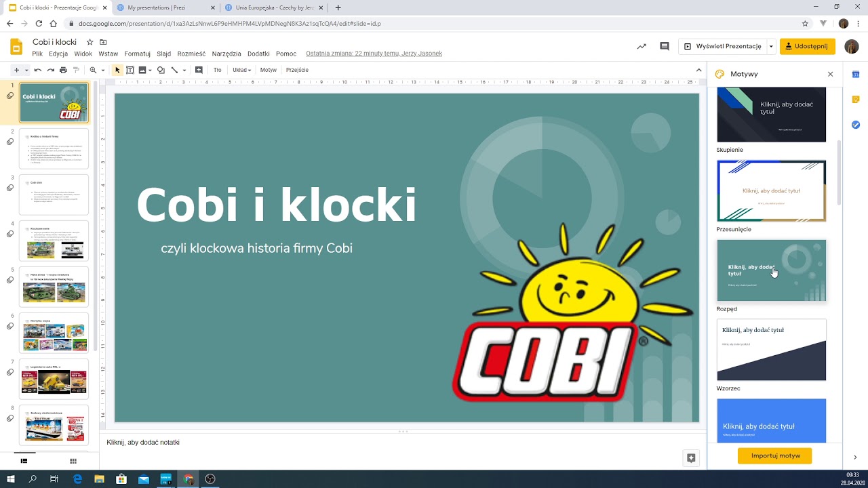Open the Edycja menu
The height and width of the screenshot is (488, 868).
point(58,54)
